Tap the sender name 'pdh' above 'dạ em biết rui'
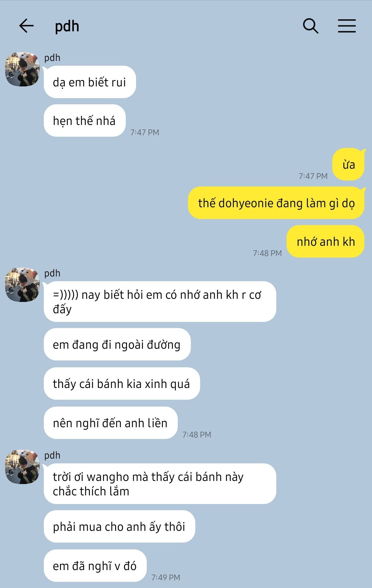 click(52, 58)
